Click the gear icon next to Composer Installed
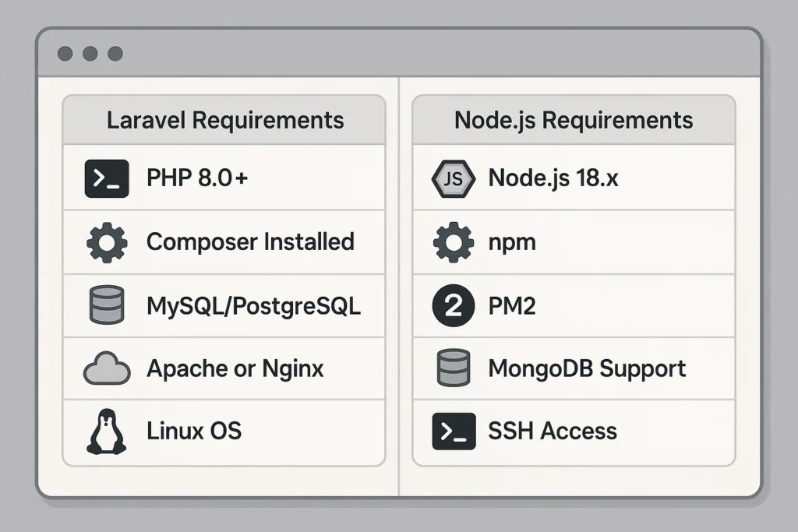The image size is (798, 532). 107,242
